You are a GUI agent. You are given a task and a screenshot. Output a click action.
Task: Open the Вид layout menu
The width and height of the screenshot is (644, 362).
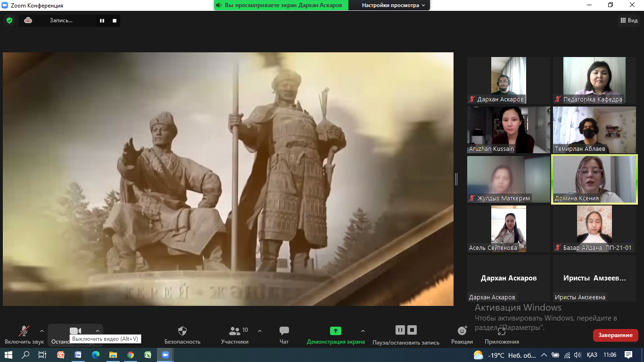(628, 20)
